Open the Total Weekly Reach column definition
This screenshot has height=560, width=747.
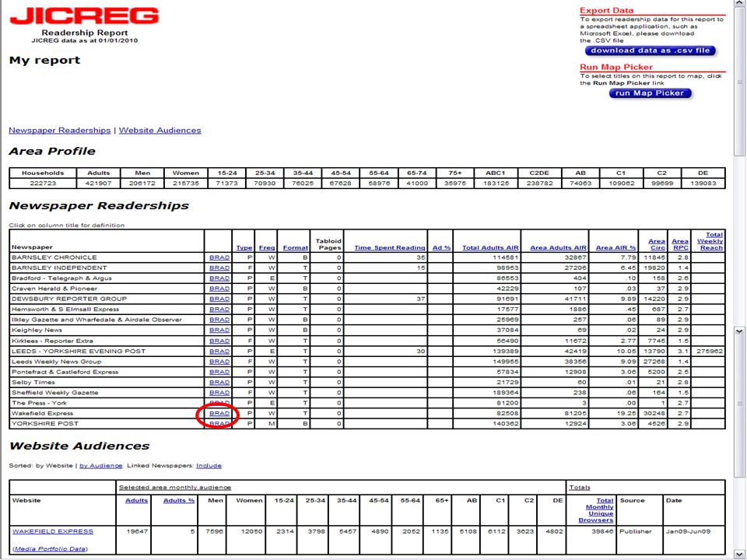[x=710, y=241]
